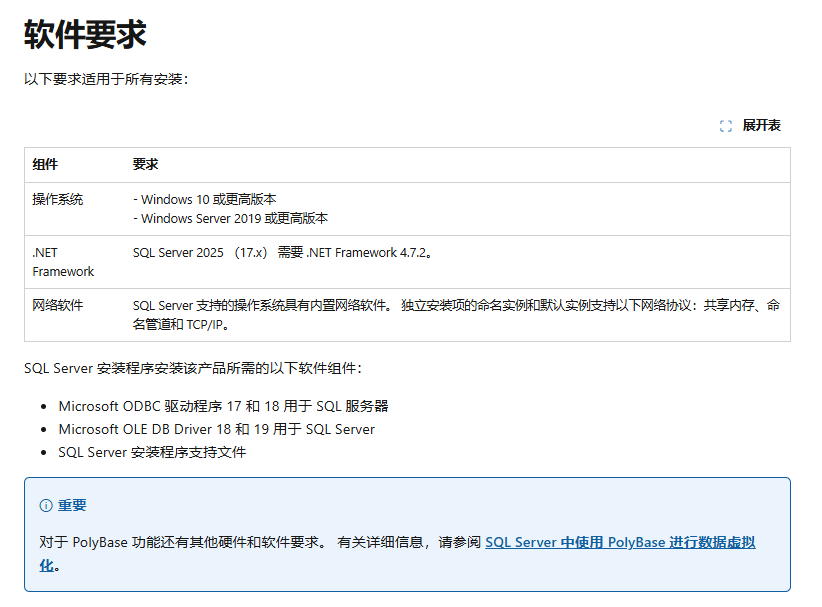The width and height of the screenshot is (822, 607).
Task: Click the Windows Server 2019 或更高版本 line
Action: (230, 218)
